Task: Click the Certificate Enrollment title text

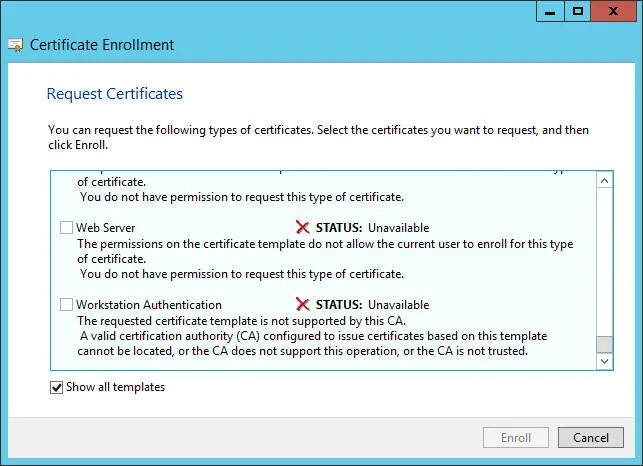Action: coord(102,45)
